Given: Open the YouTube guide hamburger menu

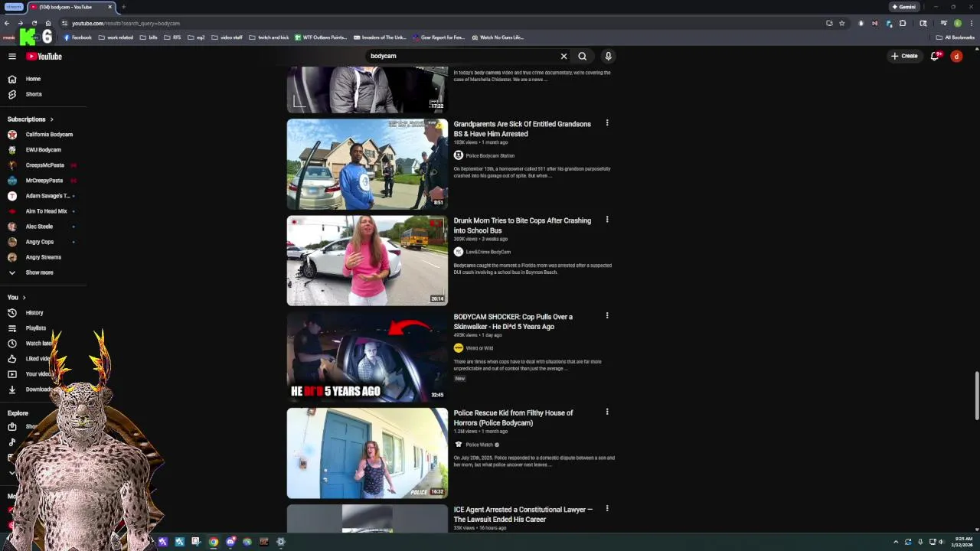Looking at the screenshot, I should (x=12, y=57).
